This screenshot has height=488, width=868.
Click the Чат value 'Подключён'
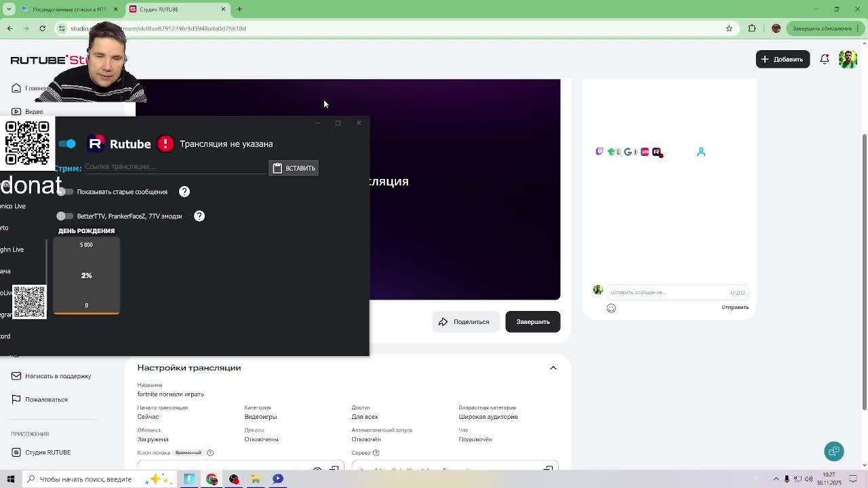click(x=475, y=439)
